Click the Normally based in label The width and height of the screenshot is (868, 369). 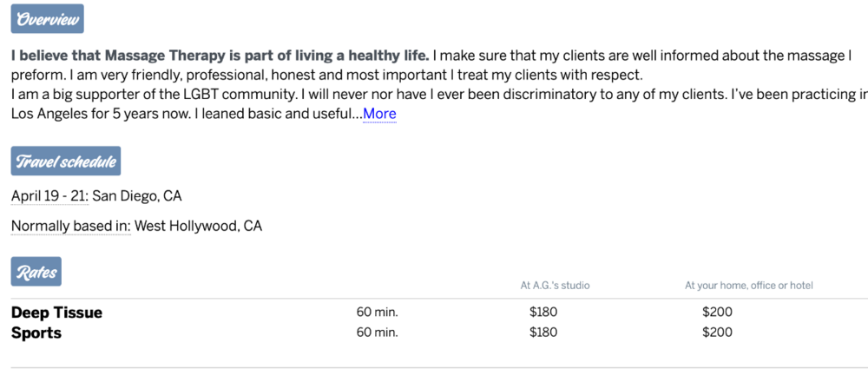[70, 227]
